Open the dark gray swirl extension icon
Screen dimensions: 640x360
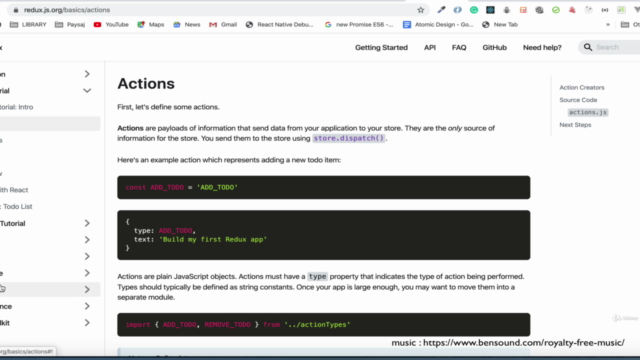[x=539, y=10]
